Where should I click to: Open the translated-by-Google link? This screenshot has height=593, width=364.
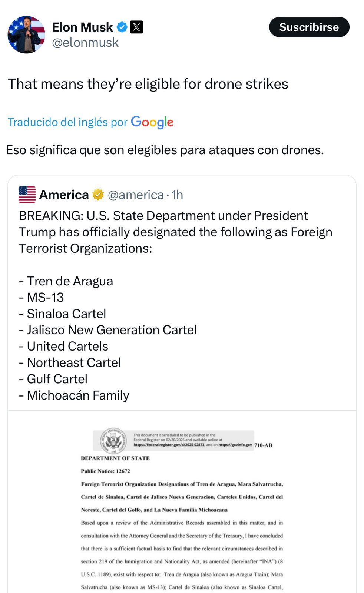pyautogui.click(x=67, y=122)
